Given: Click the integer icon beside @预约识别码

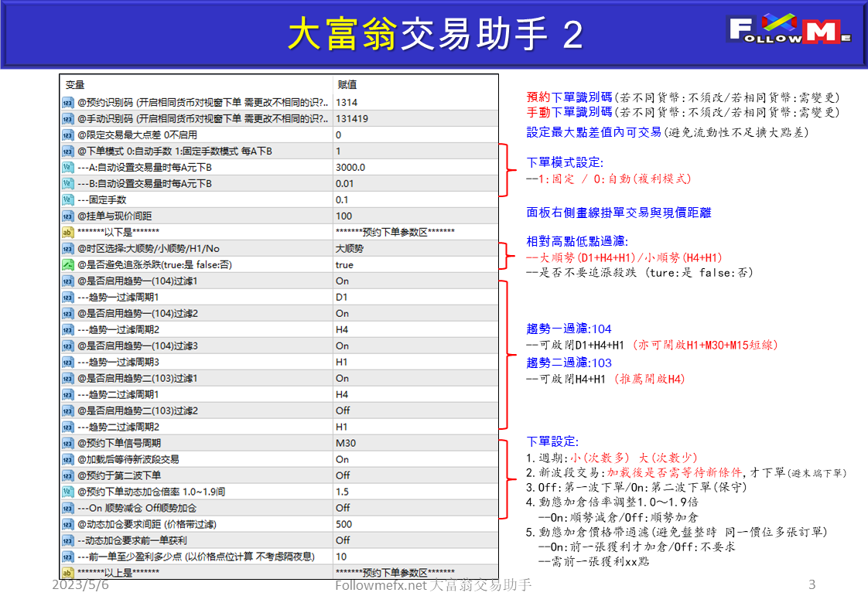Looking at the screenshot, I should [x=67, y=101].
